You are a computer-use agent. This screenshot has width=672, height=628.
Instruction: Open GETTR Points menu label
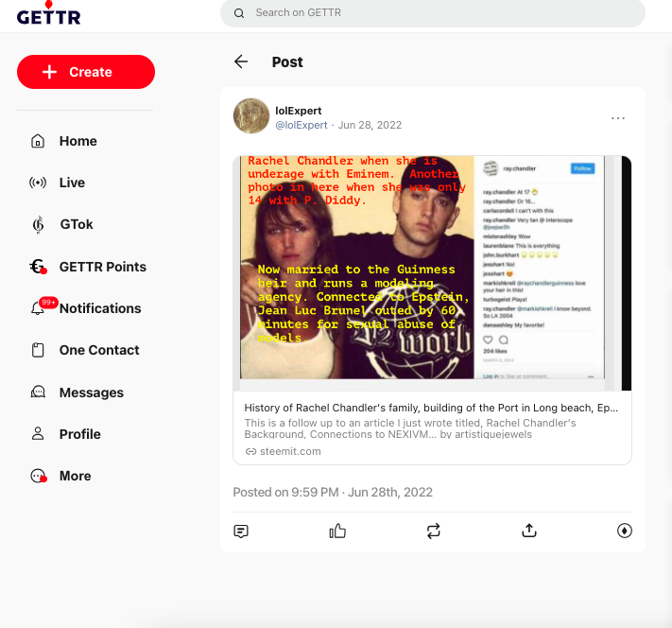point(103,267)
